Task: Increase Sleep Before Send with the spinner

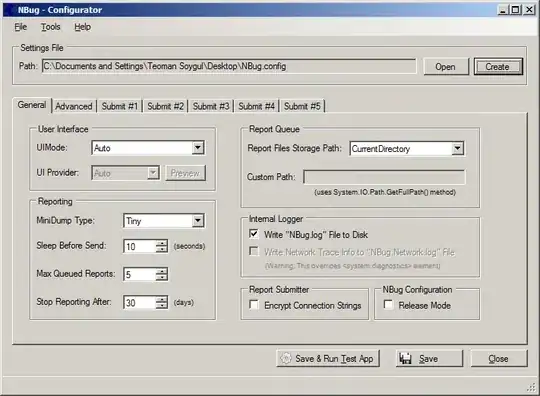Action: 161,243
